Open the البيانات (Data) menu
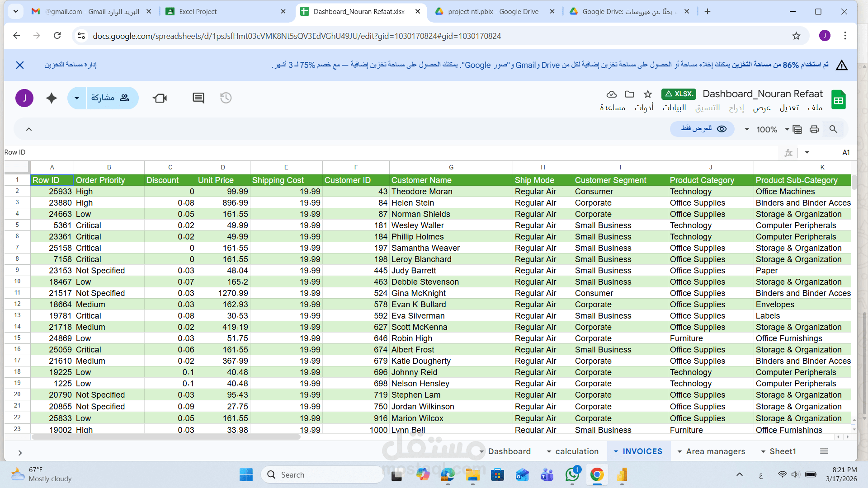Viewport: 868px width, 488px height. point(674,108)
